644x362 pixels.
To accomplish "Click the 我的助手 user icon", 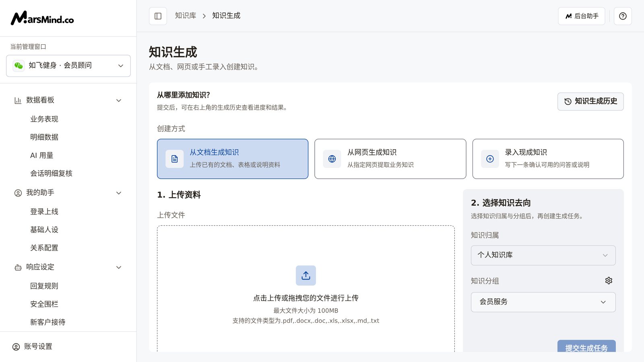I will (18, 193).
